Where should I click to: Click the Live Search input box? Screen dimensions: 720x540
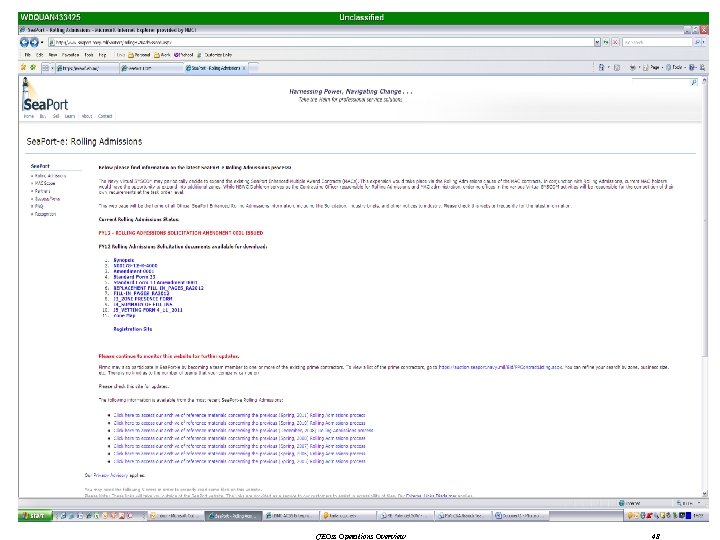coord(657,42)
